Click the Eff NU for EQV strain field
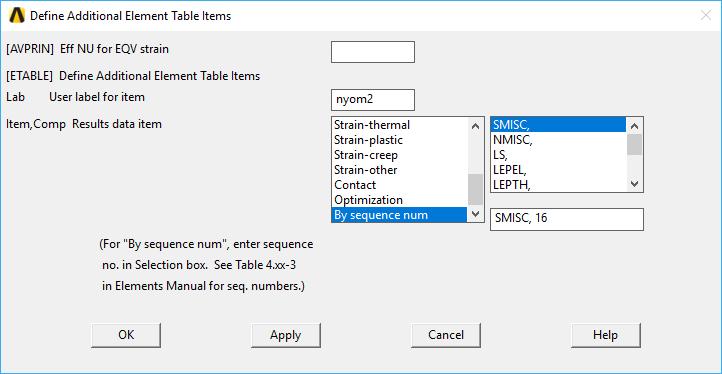Screen dimensions: 722x374 [x=373, y=52]
